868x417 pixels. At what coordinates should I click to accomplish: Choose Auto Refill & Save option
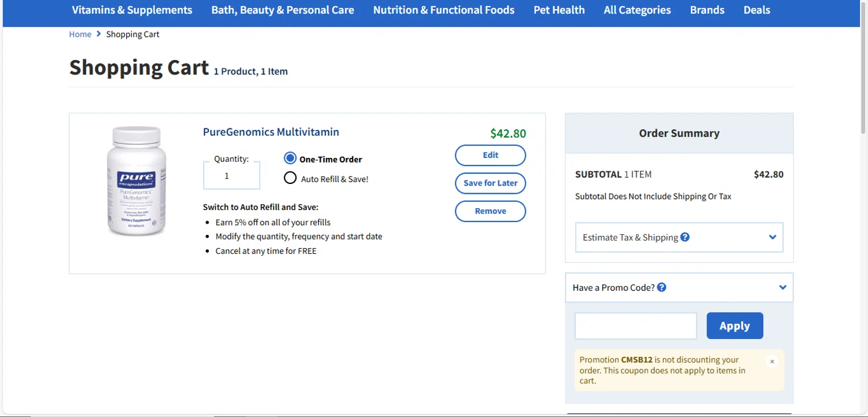[x=290, y=178]
